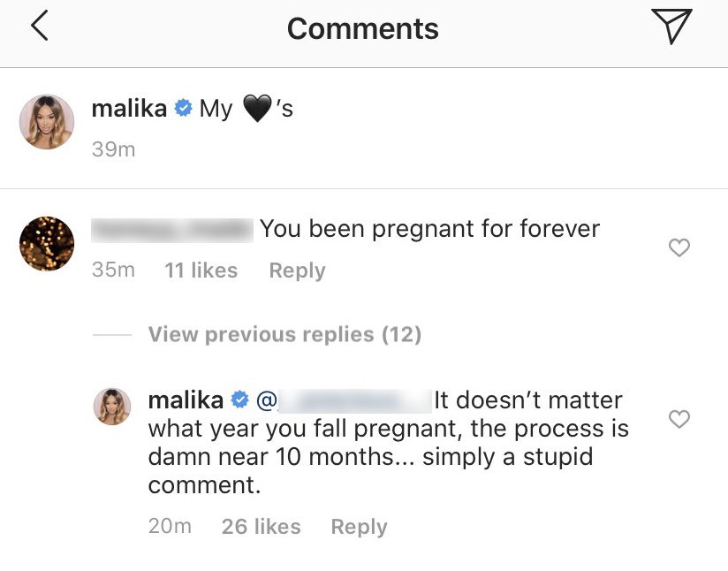Open malika's smaller reply avatar
728x571 pixels.
pyautogui.click(x=112, y=407)
